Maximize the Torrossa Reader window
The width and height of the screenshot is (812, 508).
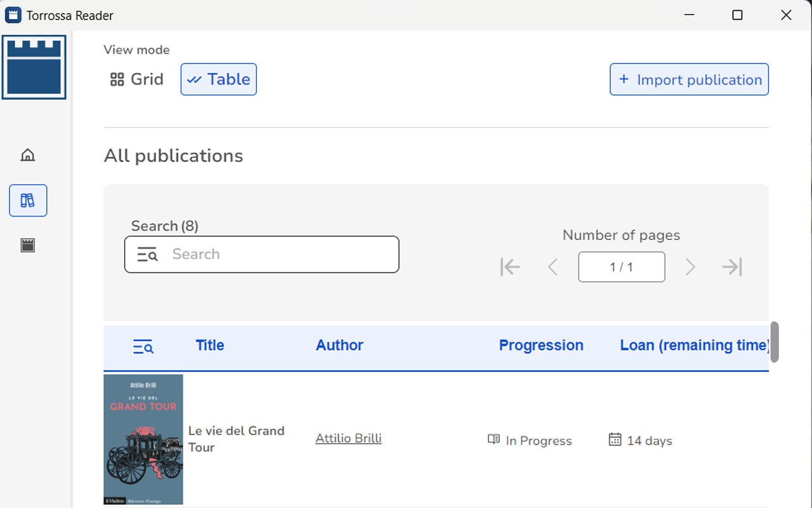737,15
